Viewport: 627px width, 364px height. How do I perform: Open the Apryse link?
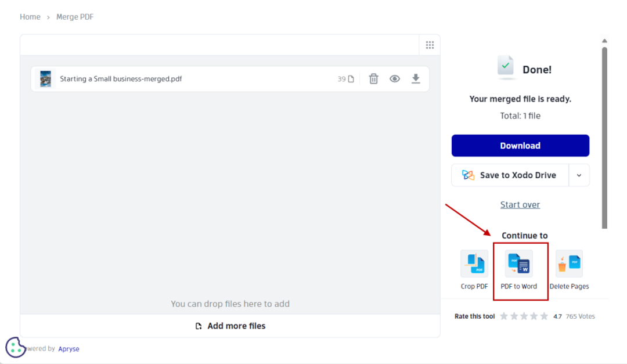[x=69, y=349]
